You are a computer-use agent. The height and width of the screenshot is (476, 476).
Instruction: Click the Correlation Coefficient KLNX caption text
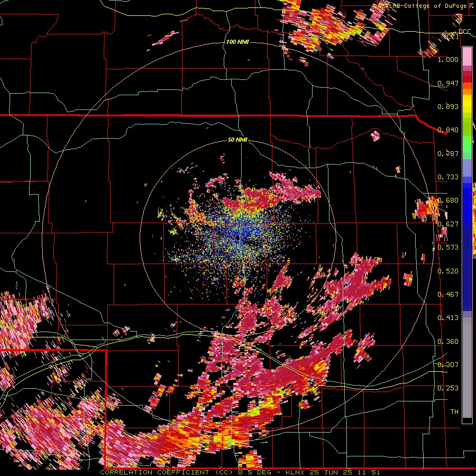click(240, 472)
